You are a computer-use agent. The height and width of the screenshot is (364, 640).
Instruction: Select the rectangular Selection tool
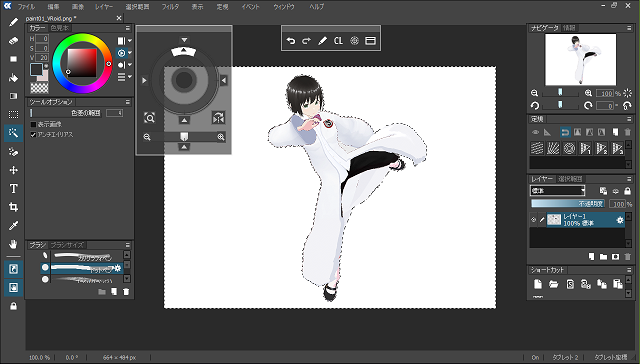[13, 114]
